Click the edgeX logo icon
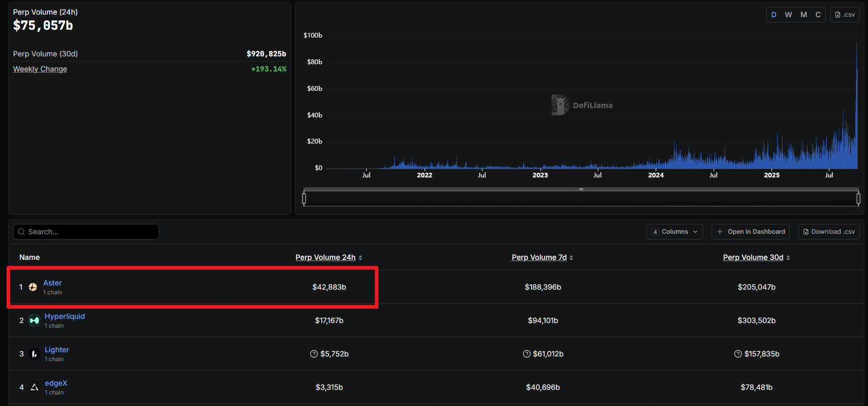The width and height of the screenshot is (868, 406). [34, 387]
